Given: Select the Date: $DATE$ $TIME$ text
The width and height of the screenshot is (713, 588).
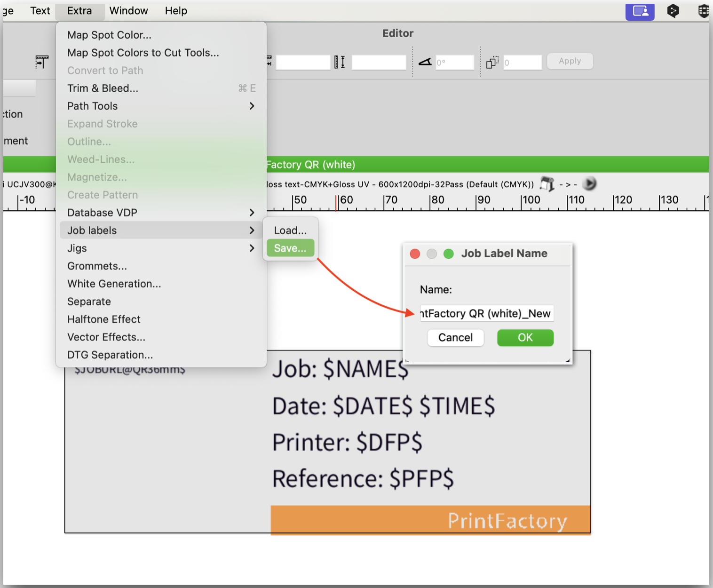Looking at the screenshot, I should pyautogui.click(x=384, y=406).
